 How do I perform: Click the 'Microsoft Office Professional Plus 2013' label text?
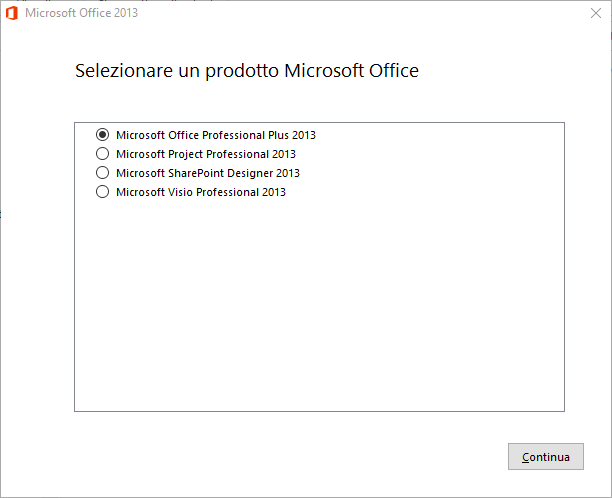coord(216,135)
